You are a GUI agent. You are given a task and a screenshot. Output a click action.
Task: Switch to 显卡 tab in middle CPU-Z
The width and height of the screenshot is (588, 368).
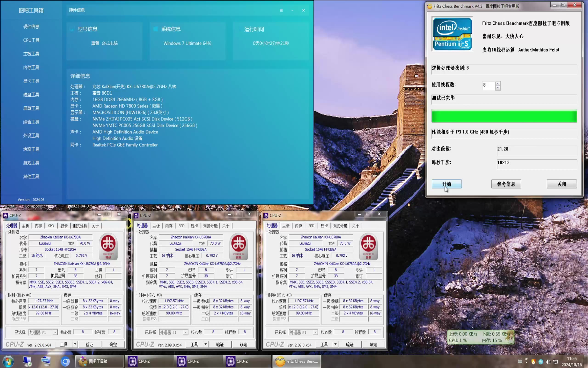[x=194, y=226]
